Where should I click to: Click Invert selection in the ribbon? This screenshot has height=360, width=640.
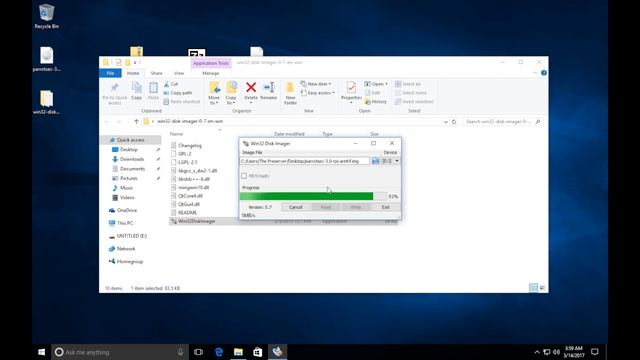click(414, 102)
